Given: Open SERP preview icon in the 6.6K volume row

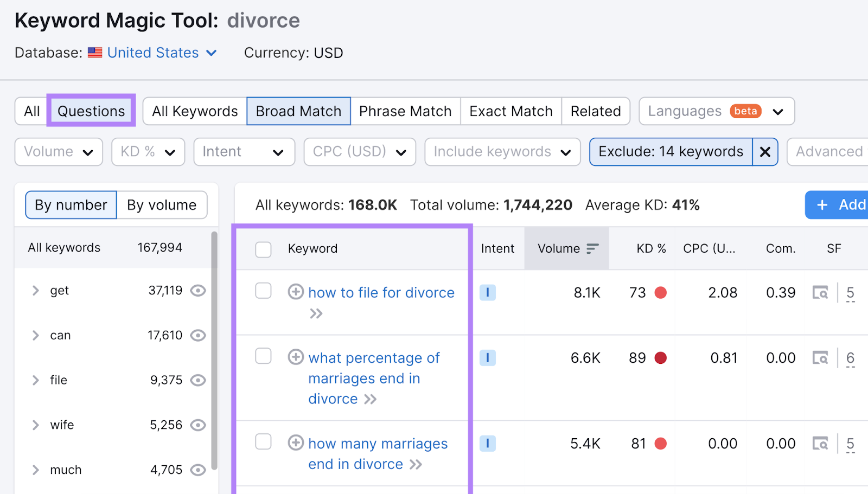Looking at the screenshot, I should coord(820,358).
